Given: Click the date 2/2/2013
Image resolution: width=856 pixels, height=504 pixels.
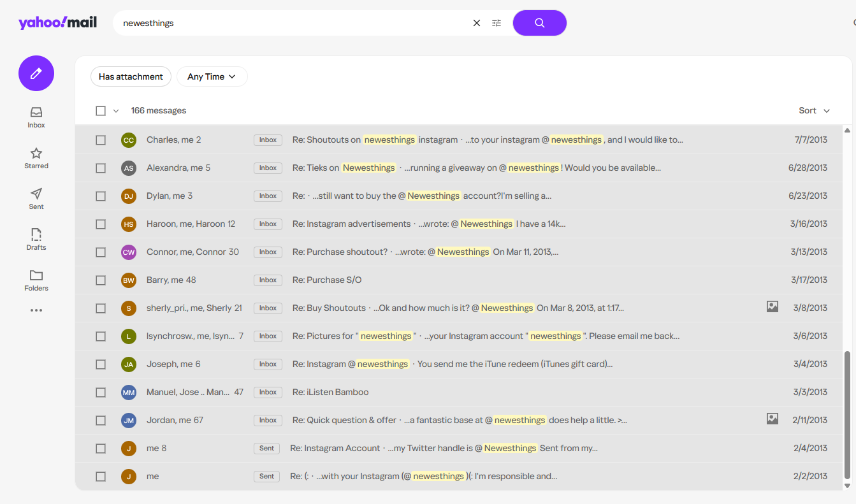Looking at the screenshot, I should [x=811, y=477].
